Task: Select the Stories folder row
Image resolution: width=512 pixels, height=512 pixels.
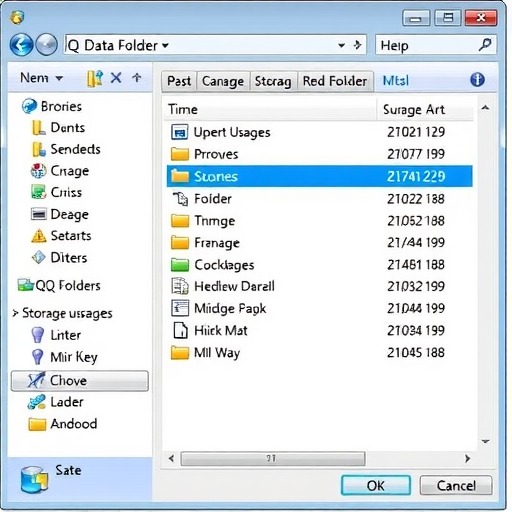Action: coord(319,176)
